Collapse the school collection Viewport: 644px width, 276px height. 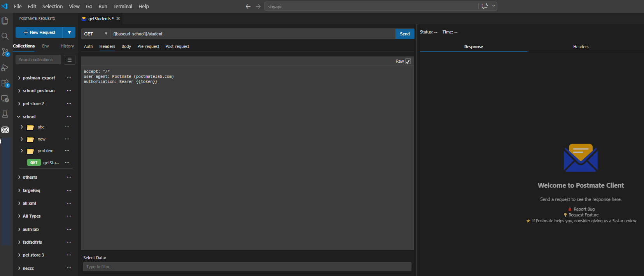(19, 117)
